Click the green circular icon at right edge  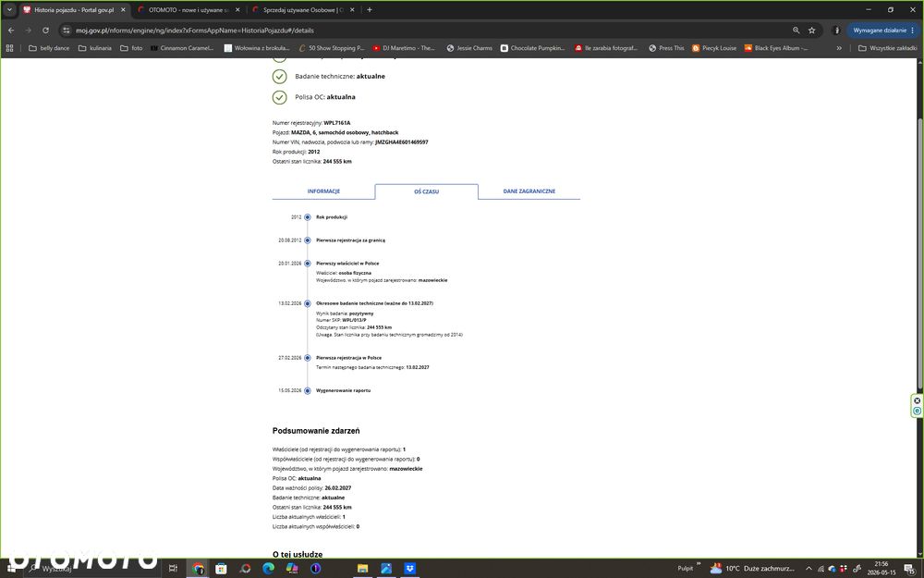[917, 411]
